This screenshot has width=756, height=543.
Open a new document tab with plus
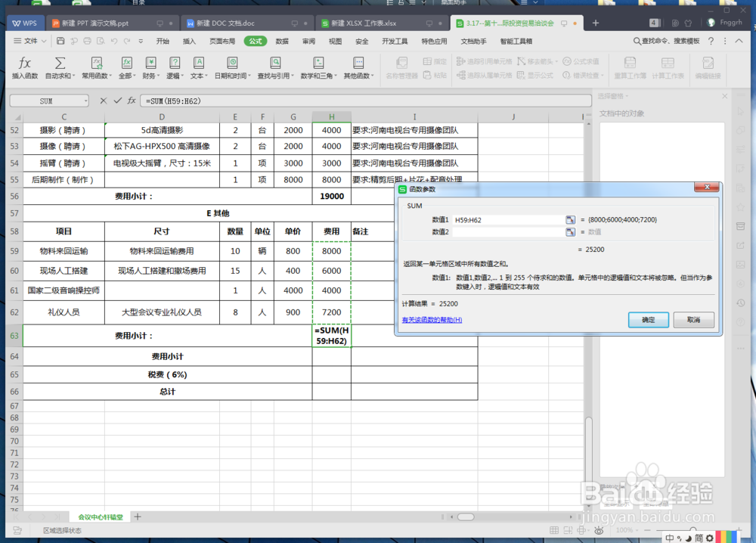(x=596, y=23)
